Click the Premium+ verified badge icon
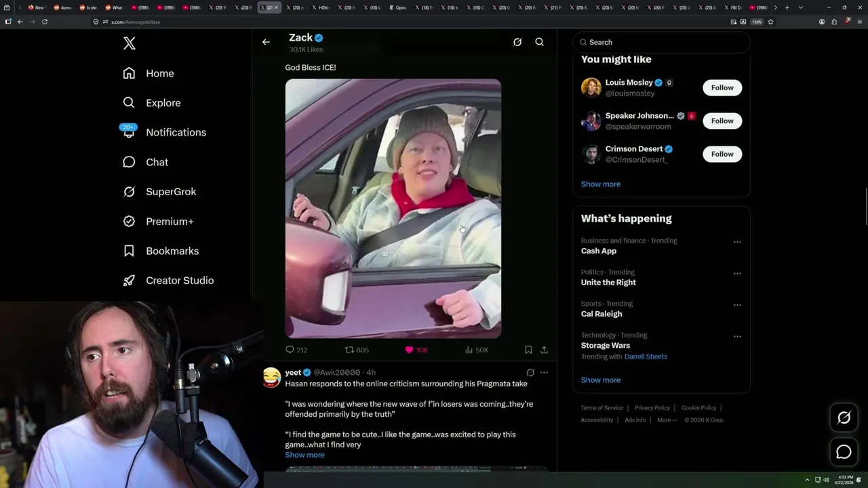 pos(129,221)
